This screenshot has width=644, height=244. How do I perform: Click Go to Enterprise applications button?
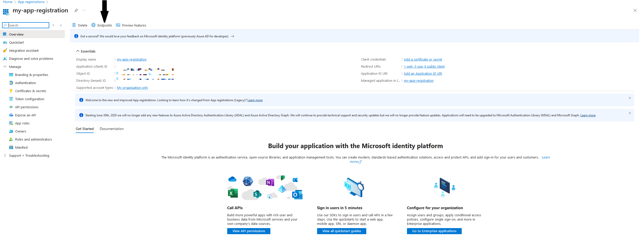coord(434,231)
